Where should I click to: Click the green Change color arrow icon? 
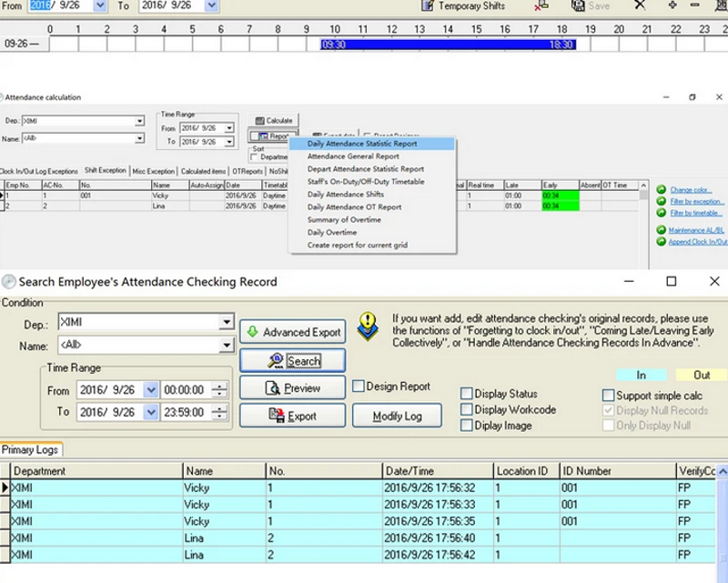point(662,189)
